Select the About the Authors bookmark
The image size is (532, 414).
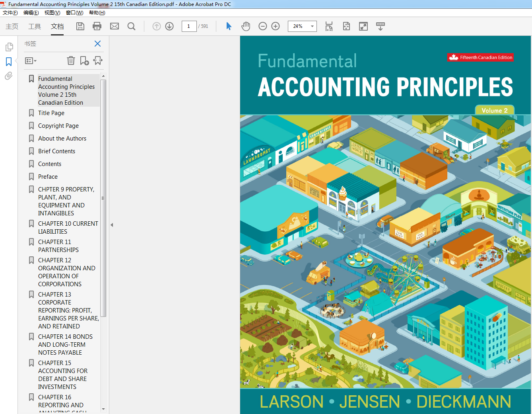(62, 139)
